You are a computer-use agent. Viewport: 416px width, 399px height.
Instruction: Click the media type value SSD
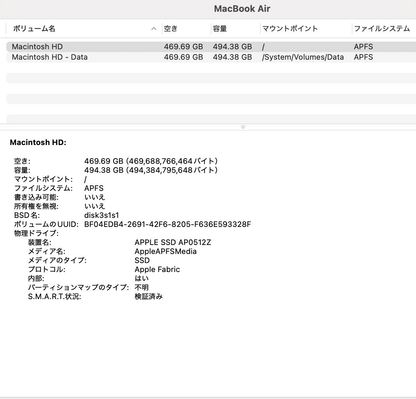142,260
